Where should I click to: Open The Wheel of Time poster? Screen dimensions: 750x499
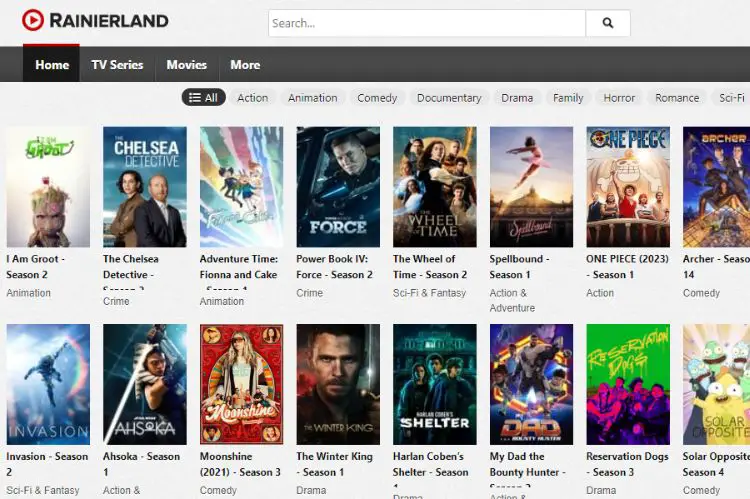435,187
